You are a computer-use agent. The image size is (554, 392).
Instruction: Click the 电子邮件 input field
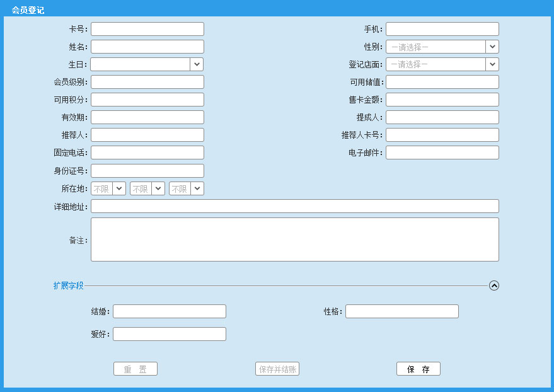[x=442, y=153]
